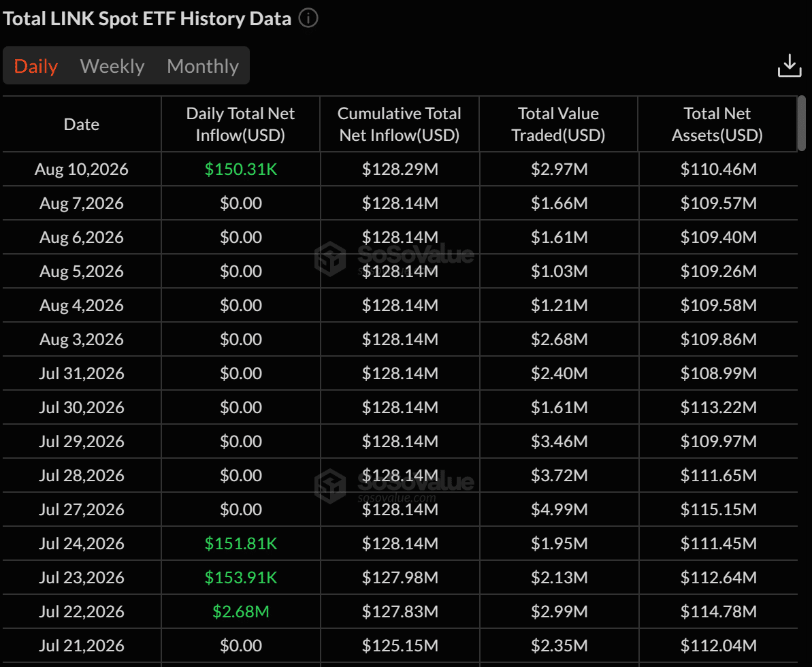The image size is (812, 667).
Task: Click the Date column header
Action: 82,125
